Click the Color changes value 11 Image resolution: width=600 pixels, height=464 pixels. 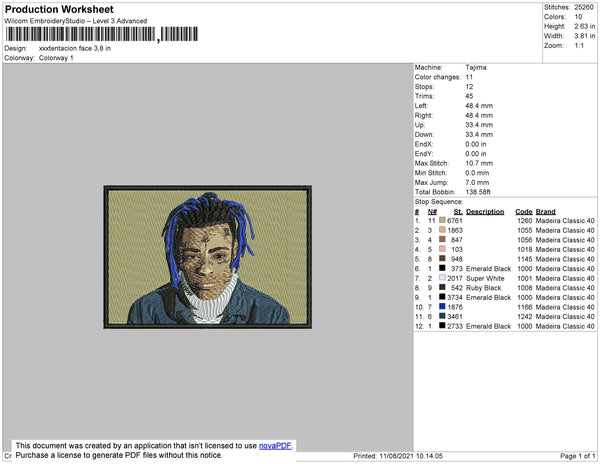tap(469, 77)
